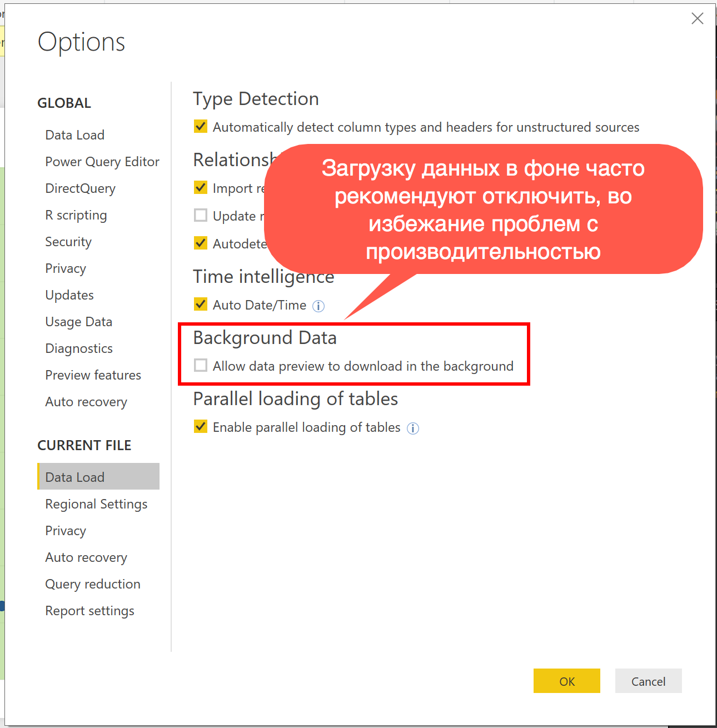Screen dimensions: 717x728
Task: Go to R scripting settings
Action: pyautogui.click(x=76, y=215)
